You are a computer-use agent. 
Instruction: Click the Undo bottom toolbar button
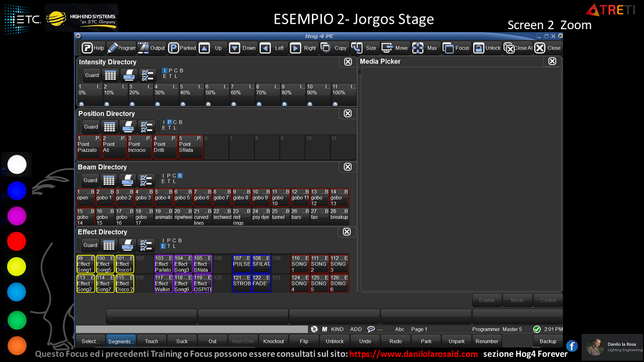click(x=365, y=341)
